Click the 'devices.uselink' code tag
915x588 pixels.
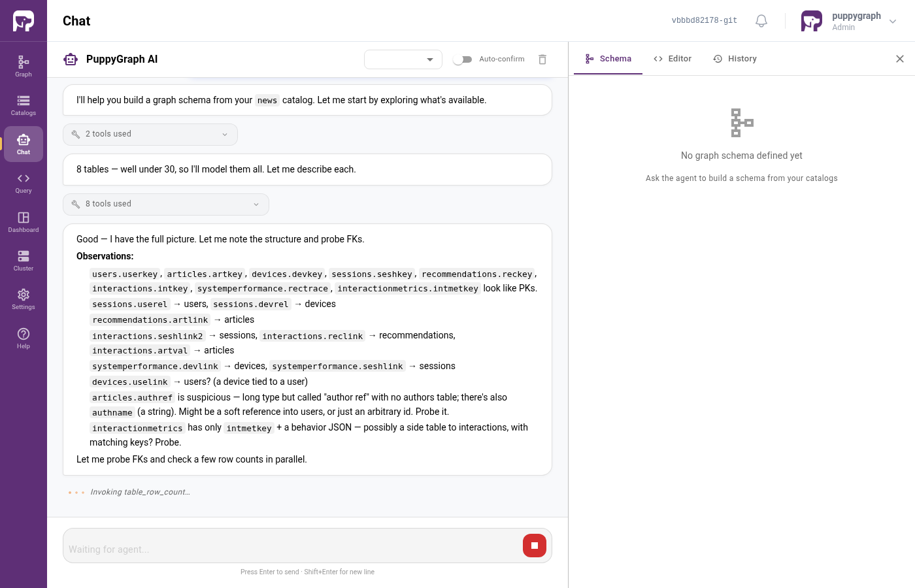tap(130, 382)
